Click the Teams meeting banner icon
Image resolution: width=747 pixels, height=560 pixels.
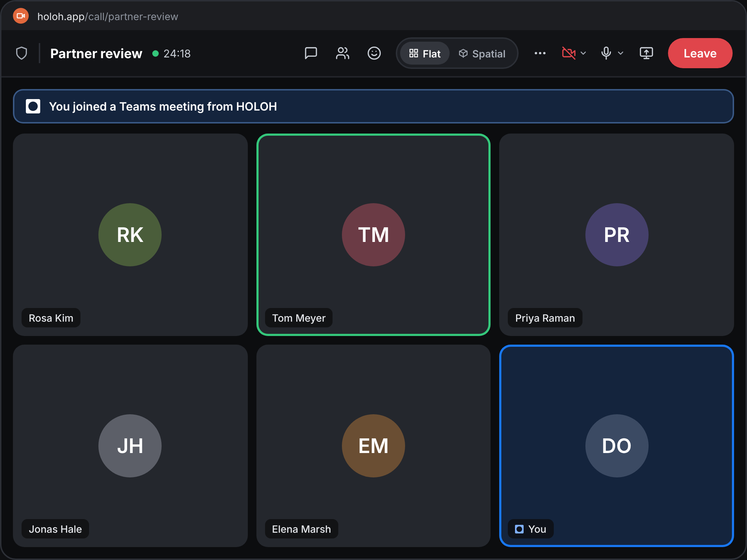coord(33,107)
